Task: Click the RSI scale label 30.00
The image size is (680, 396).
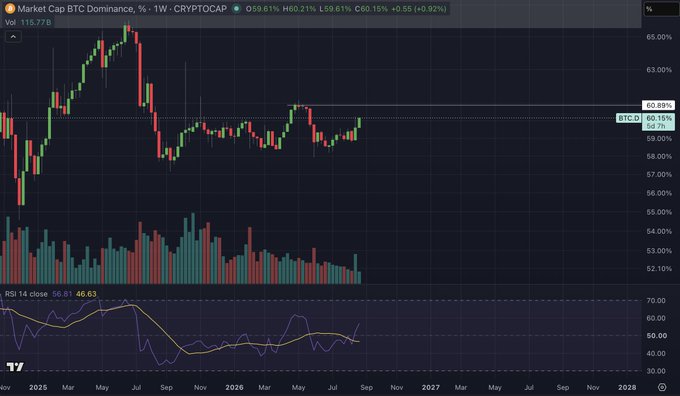Action: tap(656, 371)
